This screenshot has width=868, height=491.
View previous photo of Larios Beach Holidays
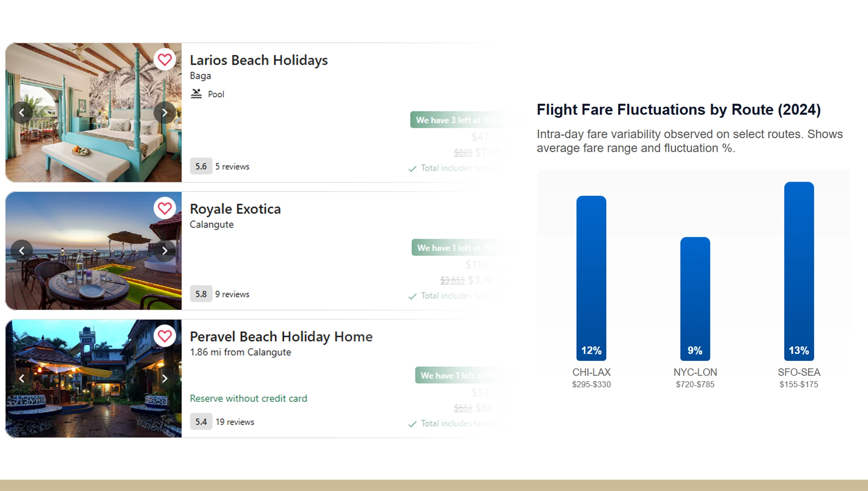[22, 112]
